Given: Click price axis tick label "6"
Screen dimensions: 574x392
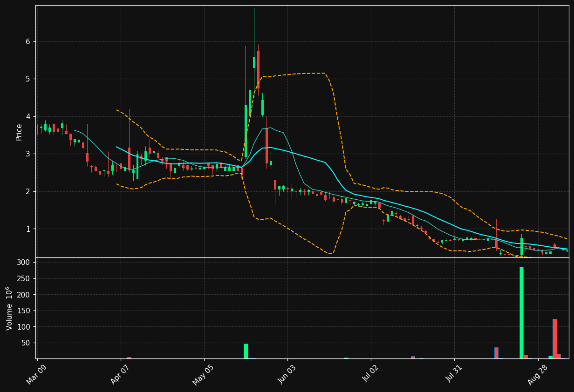Looking at the screenshot, I should 27,42.
